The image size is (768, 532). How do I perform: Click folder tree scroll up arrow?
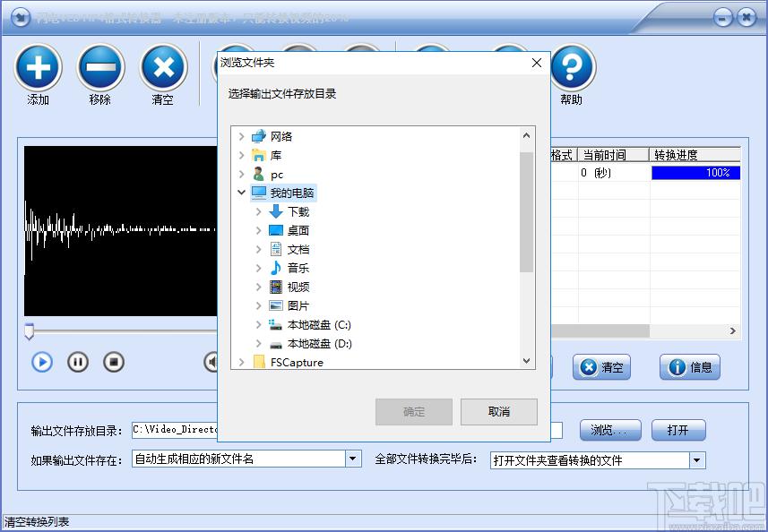click(x=527, y=135)
